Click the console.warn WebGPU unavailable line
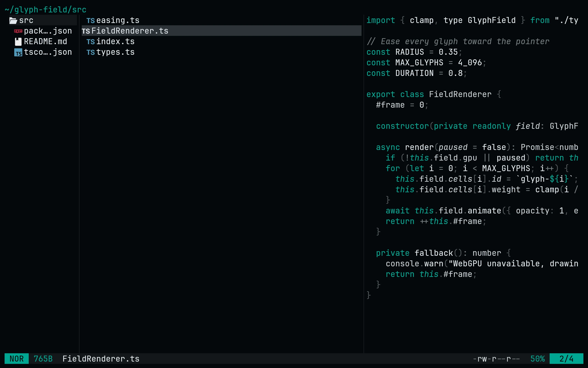The image size is (588, 368). tap(482, 264)
